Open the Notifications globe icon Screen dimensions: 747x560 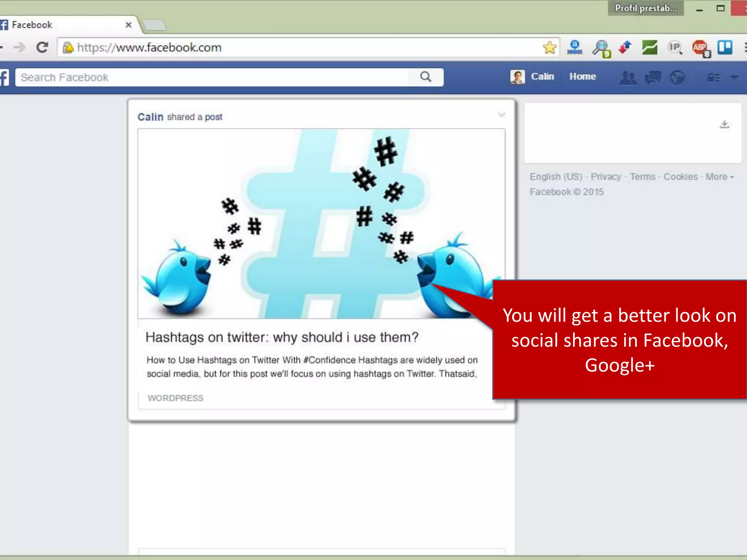pos(677,77)
